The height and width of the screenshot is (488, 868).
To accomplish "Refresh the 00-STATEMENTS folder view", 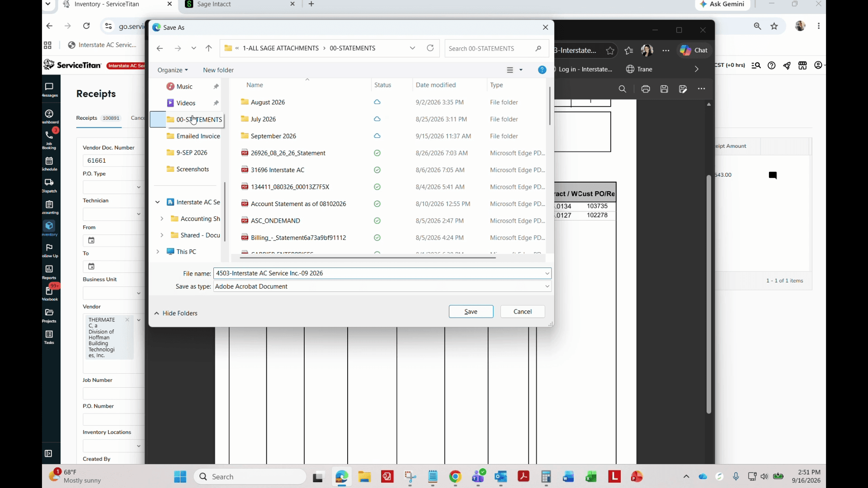I will [430, 48].
